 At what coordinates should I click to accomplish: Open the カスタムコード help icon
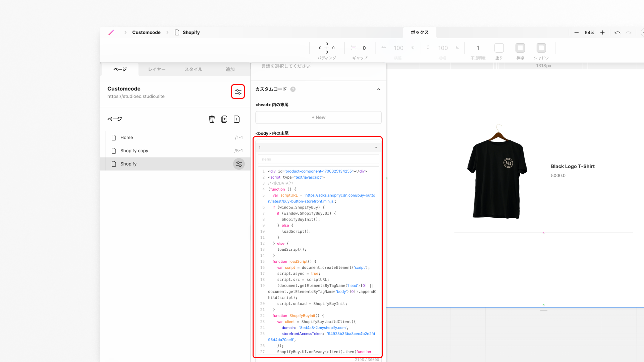(x=293, y=89)
